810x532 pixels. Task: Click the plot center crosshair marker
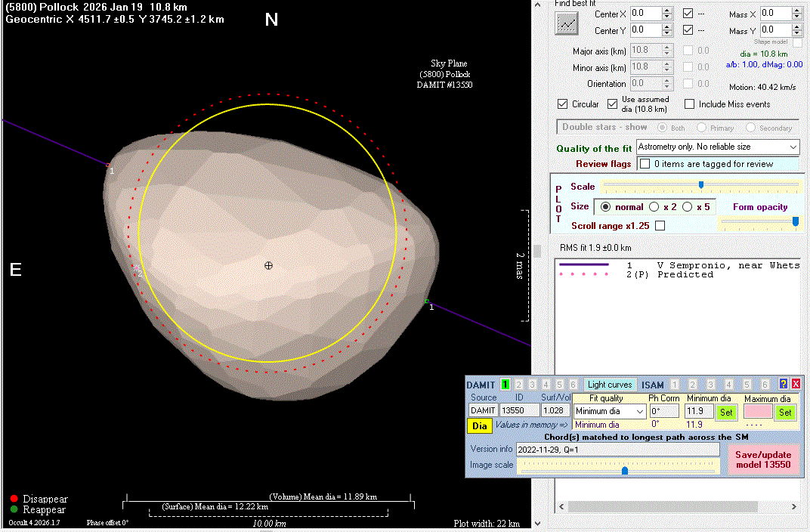coord(268,265)
